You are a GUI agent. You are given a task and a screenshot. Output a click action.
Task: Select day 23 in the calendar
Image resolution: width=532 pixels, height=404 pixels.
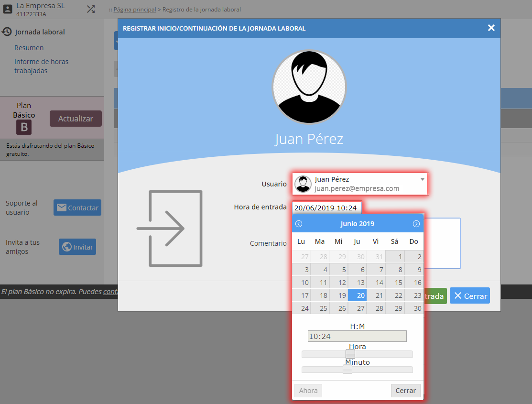[414, 295]
